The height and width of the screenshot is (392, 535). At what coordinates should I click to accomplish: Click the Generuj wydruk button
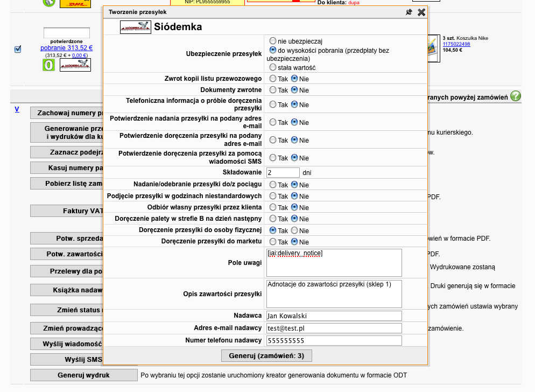point(83,375)
